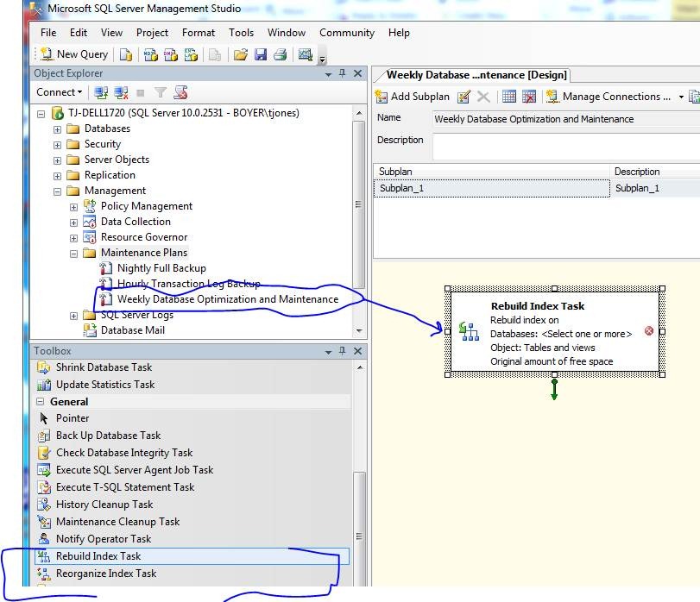Open the Project menu
The height and width of the screenshot is (602, 700).
click(152, 33)
